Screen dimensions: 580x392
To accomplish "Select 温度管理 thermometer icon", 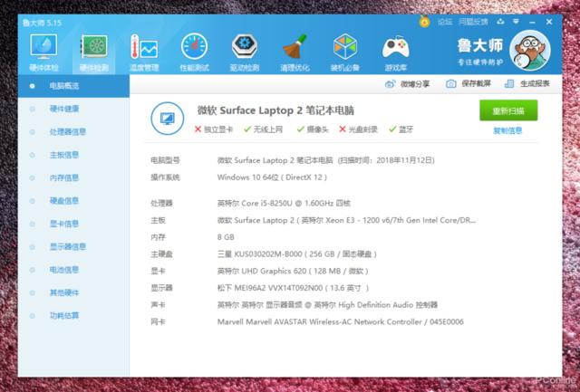I will coord(143,51).
